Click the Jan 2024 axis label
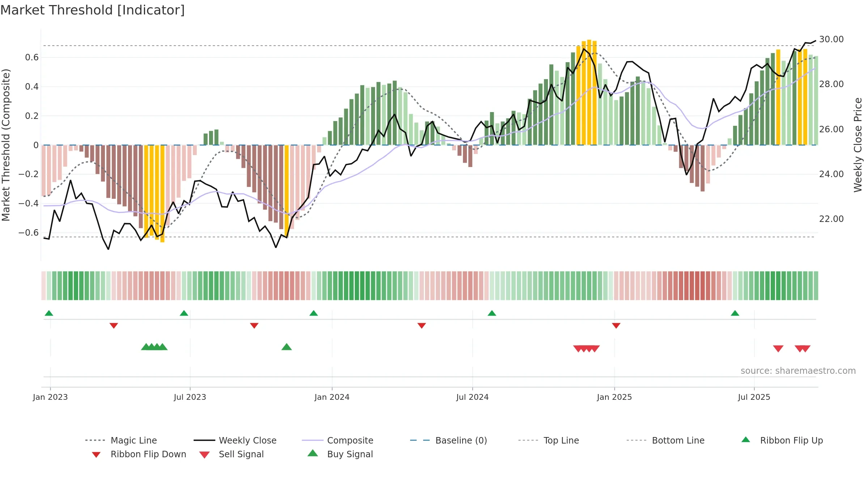This screenshot has width=868, height=488. (332, 397)
